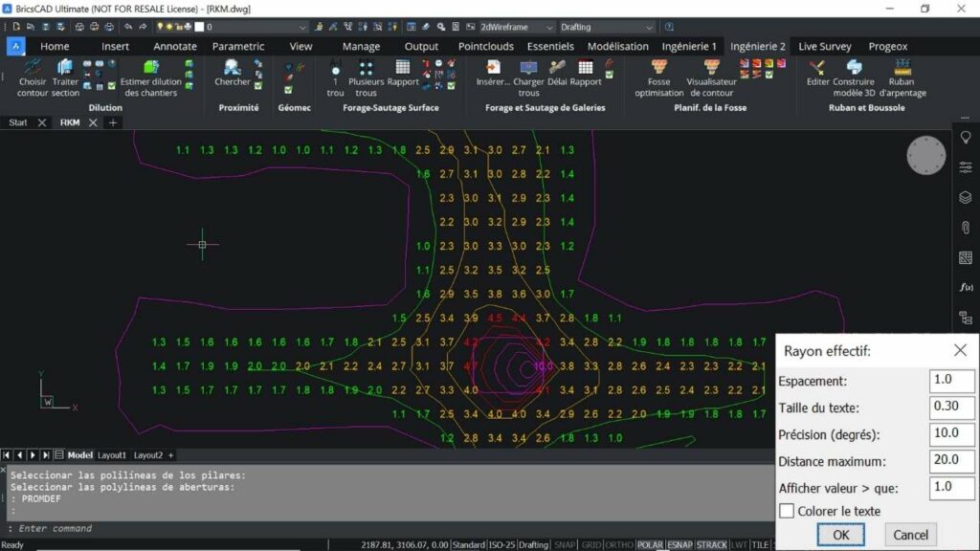
Task: Click the Undo arrow in quick toolbar
Action: click(x=128, y=27)
